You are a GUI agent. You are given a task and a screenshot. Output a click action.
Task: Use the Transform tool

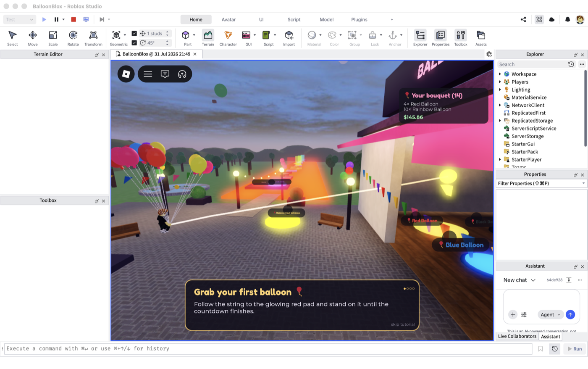[93, 38]
